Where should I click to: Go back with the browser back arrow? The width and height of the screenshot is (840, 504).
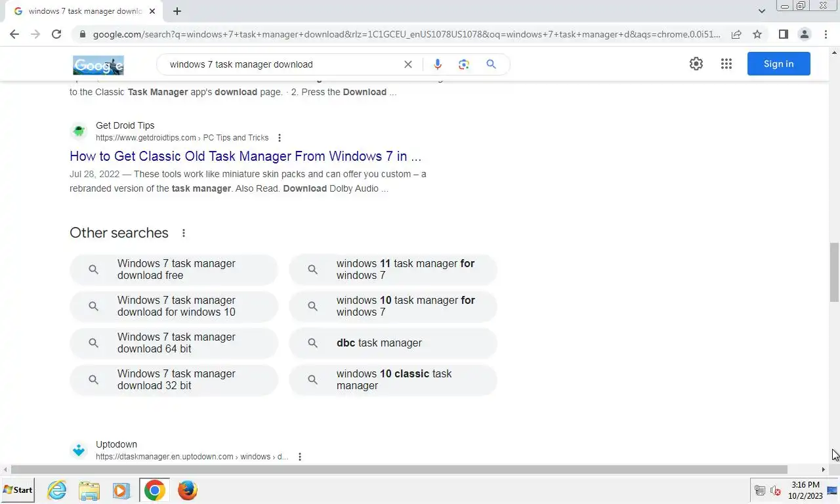(x=14, y=34)
